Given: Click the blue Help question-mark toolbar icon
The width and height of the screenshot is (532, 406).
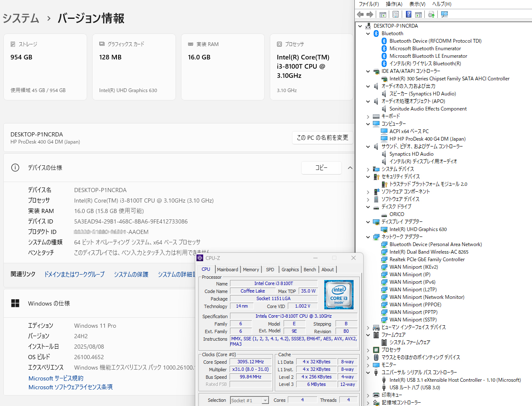Looking at the screenshot, I should pyautogui.click(x=408, y=14).
